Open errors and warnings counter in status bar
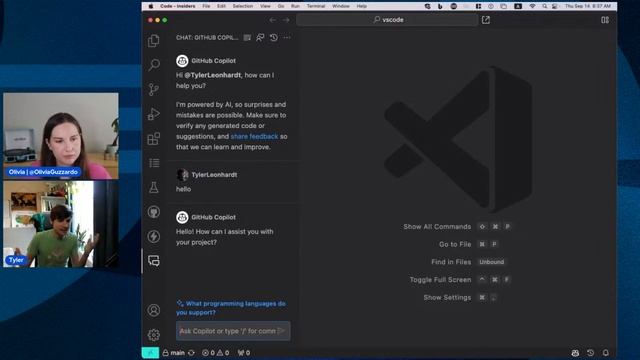The height and width of the screenshot is (360, 640). click(215, 353)
